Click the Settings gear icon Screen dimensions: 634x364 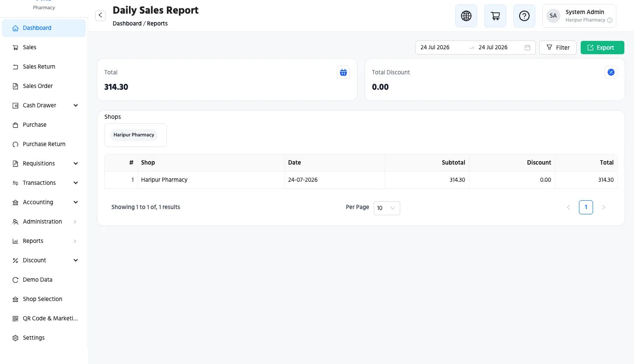click(x=15, y=338)
